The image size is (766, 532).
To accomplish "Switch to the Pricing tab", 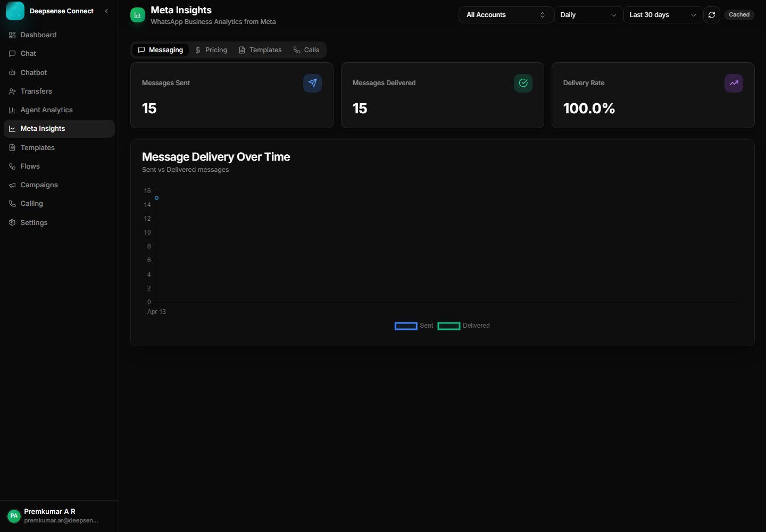I will [x=211, y=49].
